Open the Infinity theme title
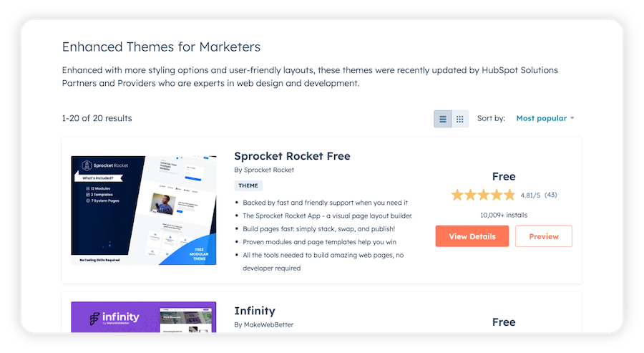This screenshot has height=353, width=644. click(255, 311)
